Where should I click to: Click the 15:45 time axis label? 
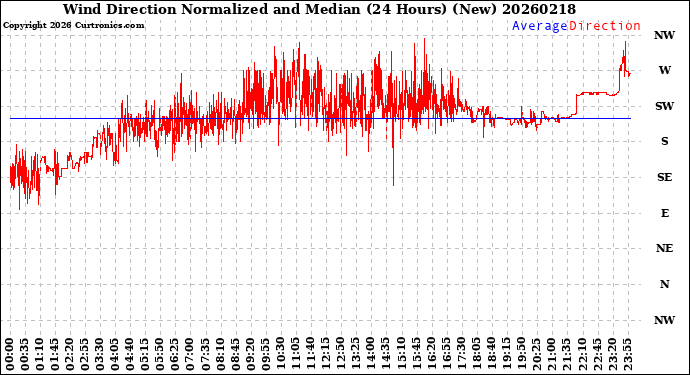coord(417,355)
